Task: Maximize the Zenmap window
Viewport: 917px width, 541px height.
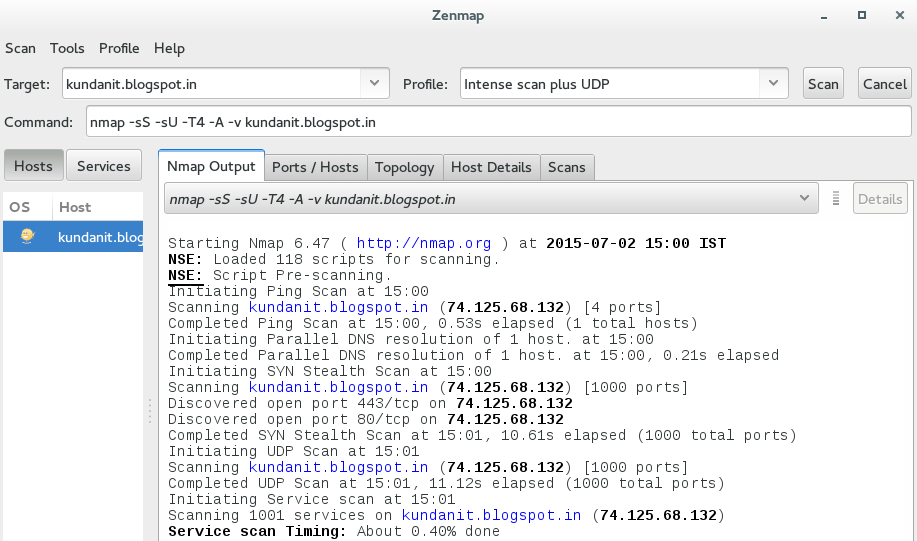Action: click(861, 15)
